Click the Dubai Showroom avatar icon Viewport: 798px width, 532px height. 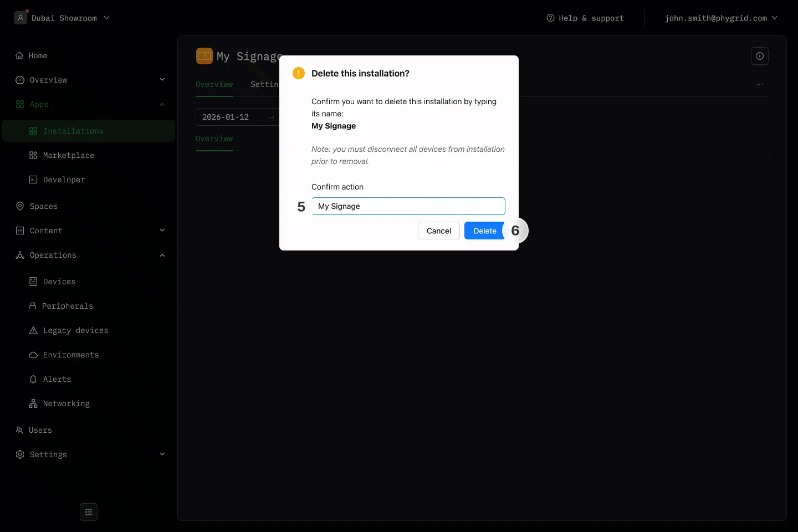pos(21,18)
